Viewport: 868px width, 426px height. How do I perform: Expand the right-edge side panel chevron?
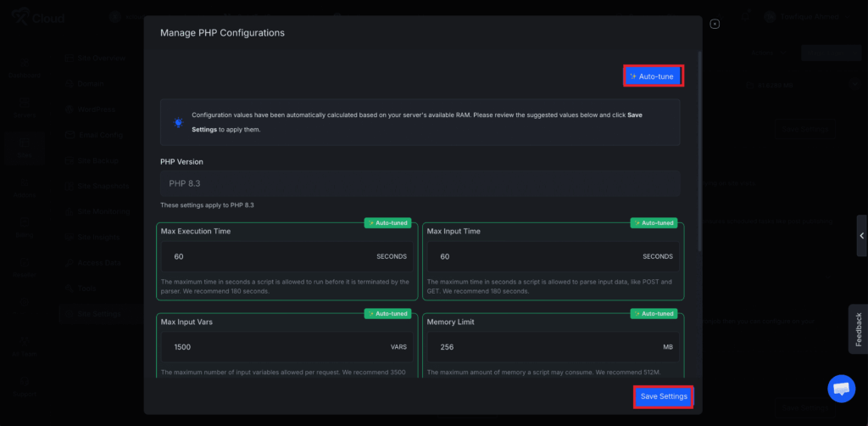pyautogui.click(x=861, y=236)
